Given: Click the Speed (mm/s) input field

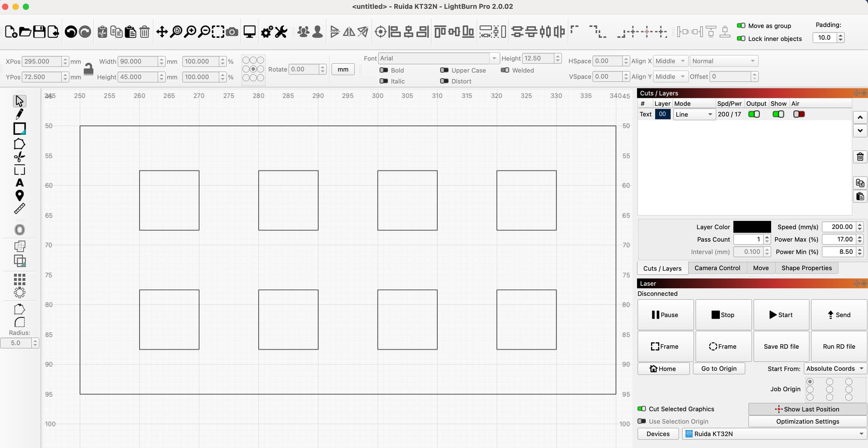Looking at the screenshot, I should pyautogui.click(x=839, y=227).
